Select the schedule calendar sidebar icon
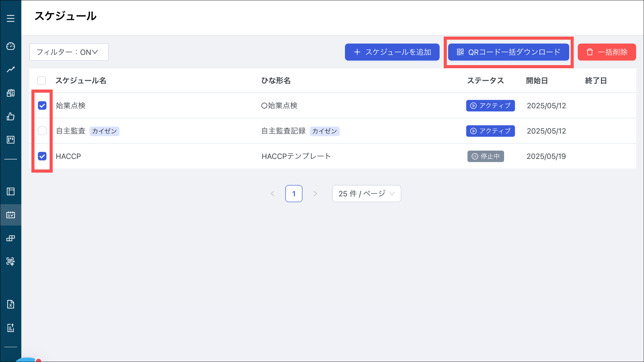 [x=11, y=215]
